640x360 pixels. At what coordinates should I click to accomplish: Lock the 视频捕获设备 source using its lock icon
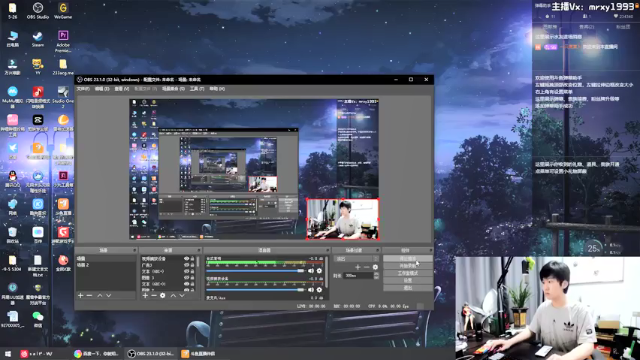(x=192, y=259)
